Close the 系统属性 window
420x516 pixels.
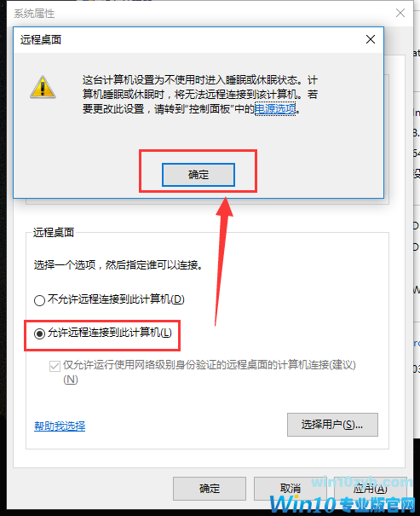400,13
